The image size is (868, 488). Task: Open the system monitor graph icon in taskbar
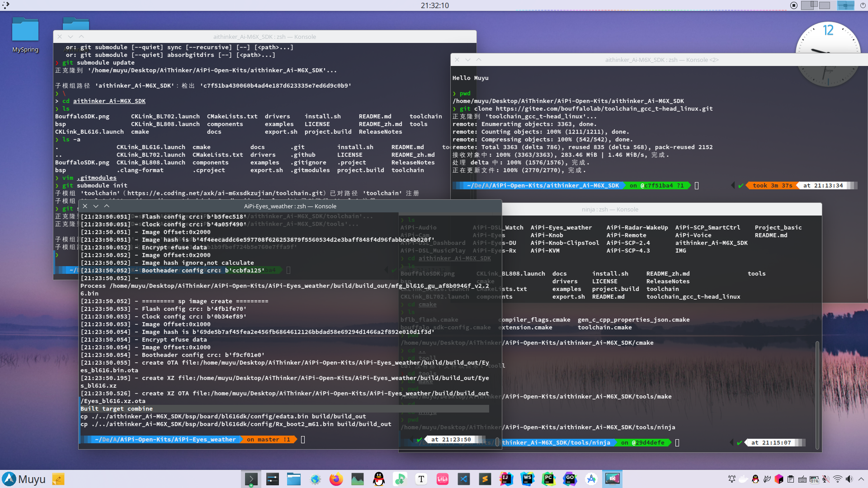[x=358, y=479]
